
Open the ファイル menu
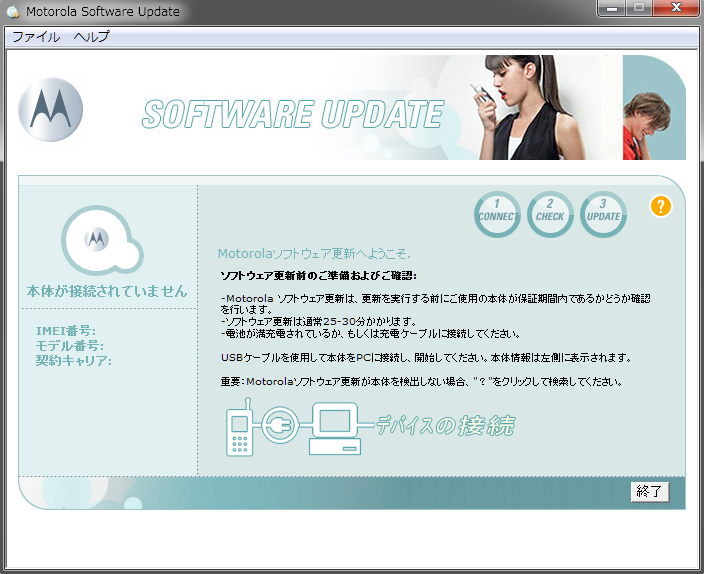(35, 37)
